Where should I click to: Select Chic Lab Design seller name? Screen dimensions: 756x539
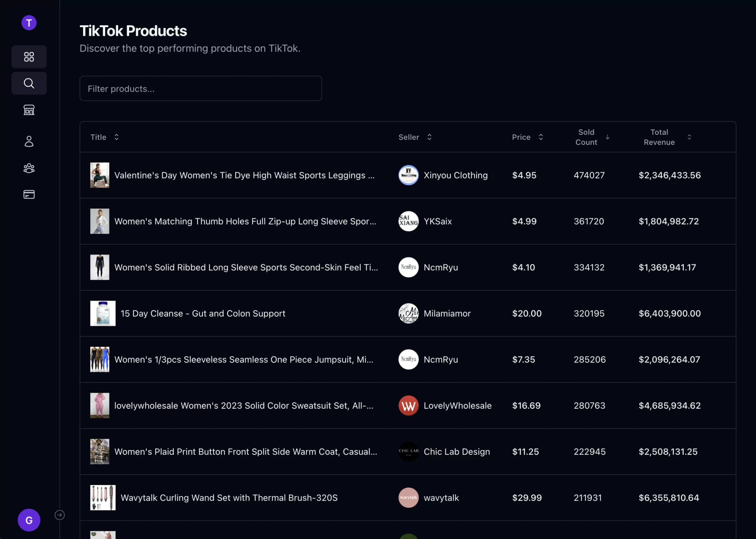point(457,452)
